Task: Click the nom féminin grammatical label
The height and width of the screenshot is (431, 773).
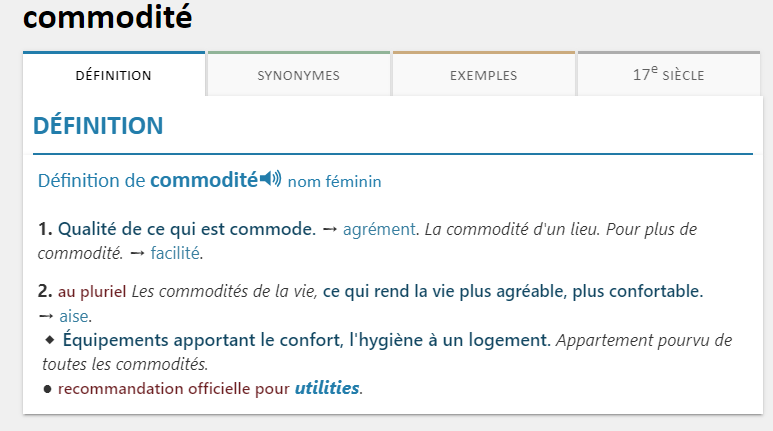Action: tap(334, 182)
